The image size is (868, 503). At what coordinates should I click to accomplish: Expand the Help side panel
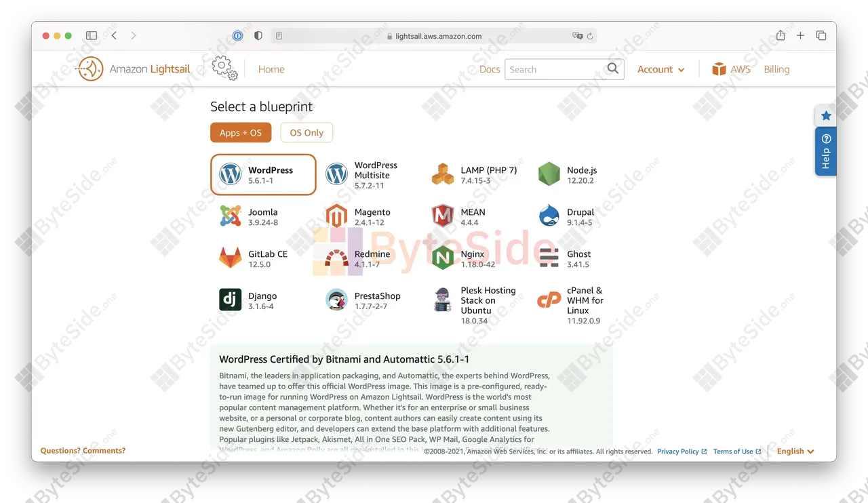click(825, 151)
